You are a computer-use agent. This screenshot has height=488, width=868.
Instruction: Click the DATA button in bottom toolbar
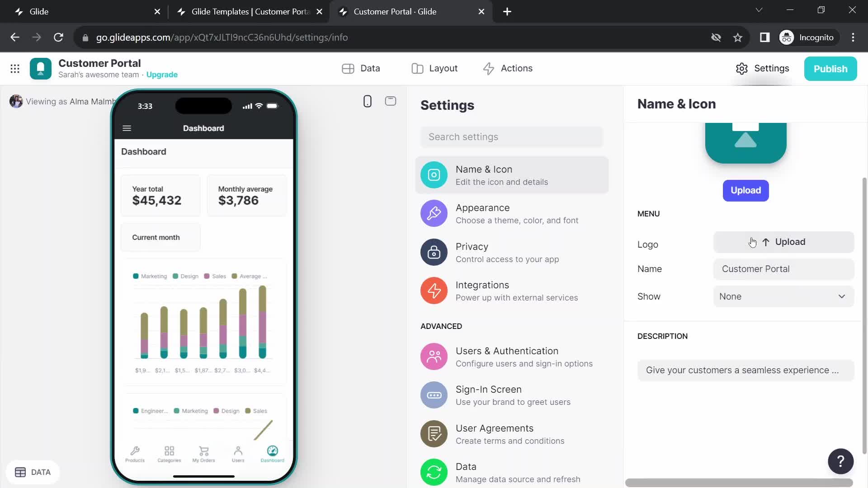coord(32,471)
